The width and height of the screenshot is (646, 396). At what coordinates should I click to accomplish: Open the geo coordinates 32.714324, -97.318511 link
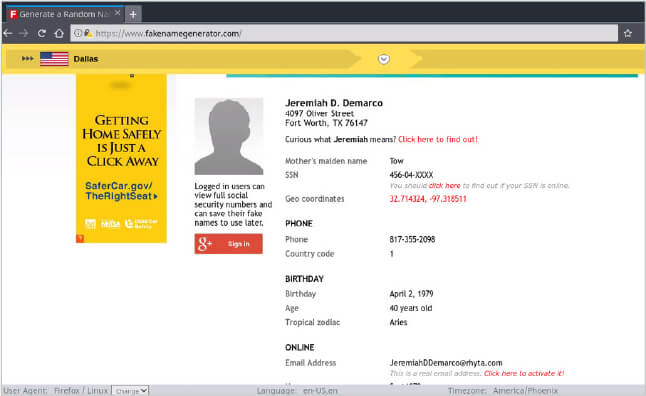click(428, 199)
